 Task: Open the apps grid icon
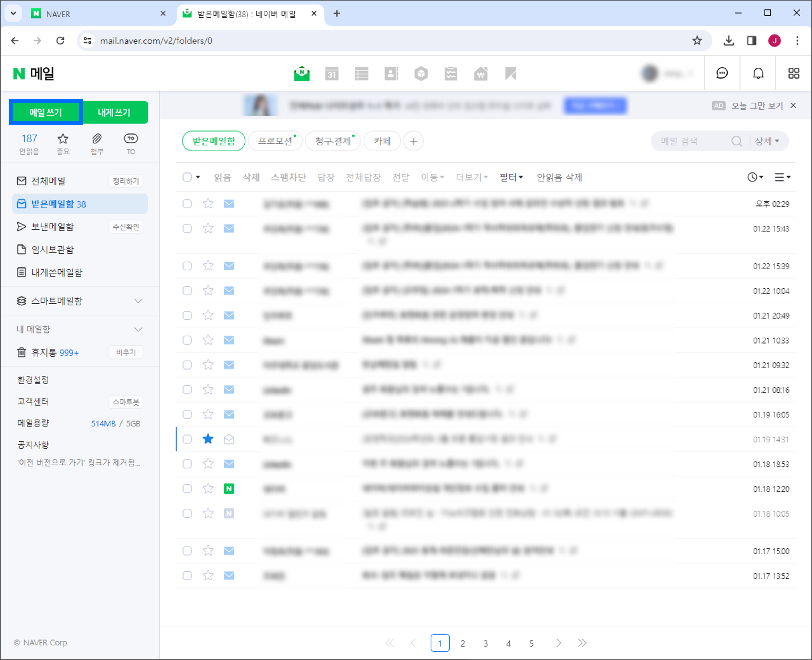(x=793, y=73)
